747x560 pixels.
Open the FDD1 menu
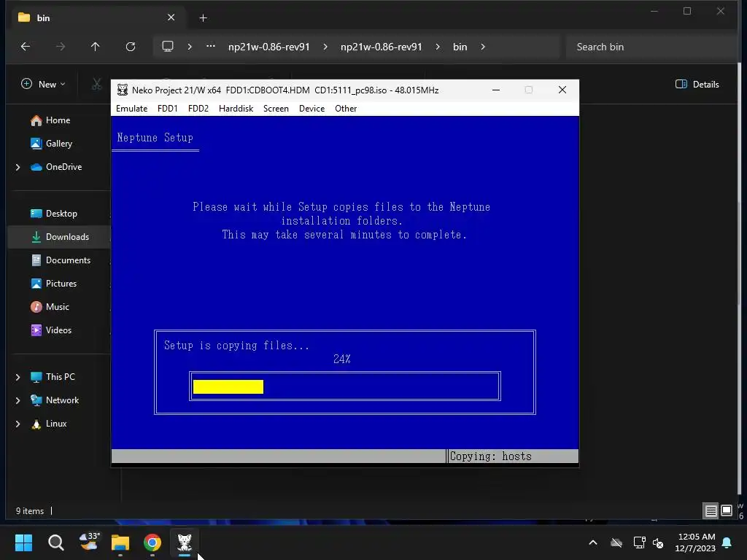point(168,109)
